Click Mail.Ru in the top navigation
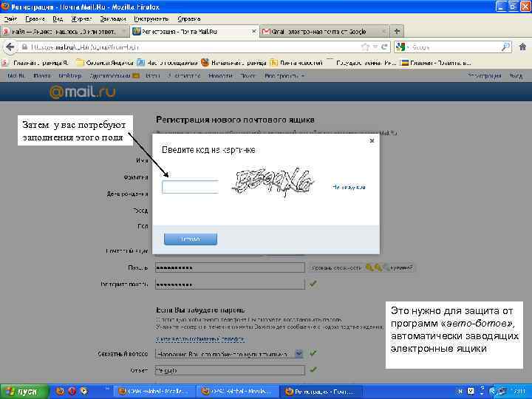532x399 pixels. [x=16, y=76]
